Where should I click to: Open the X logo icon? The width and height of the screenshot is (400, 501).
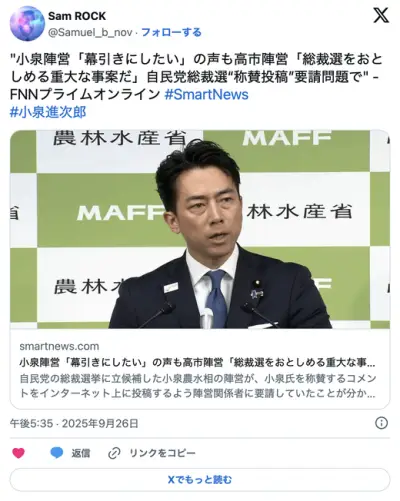(381, 15)
